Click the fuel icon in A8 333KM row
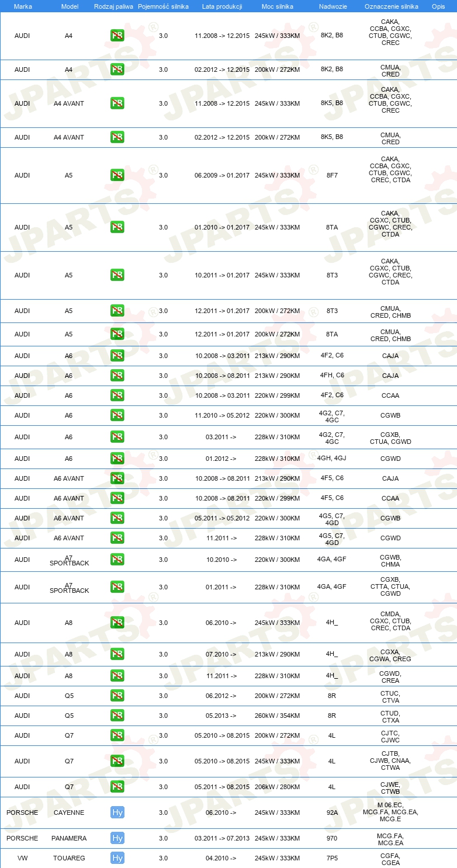This screenshot has height=868, width=457. [x=117, y=623]
